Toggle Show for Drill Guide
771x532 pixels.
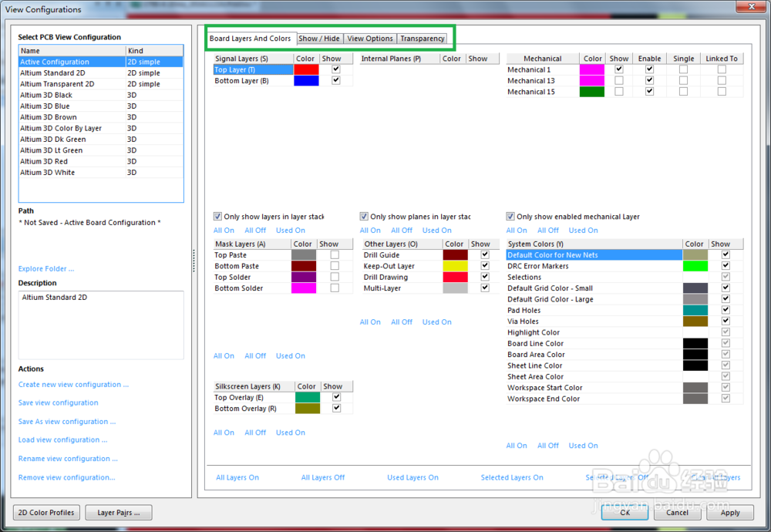485,254
